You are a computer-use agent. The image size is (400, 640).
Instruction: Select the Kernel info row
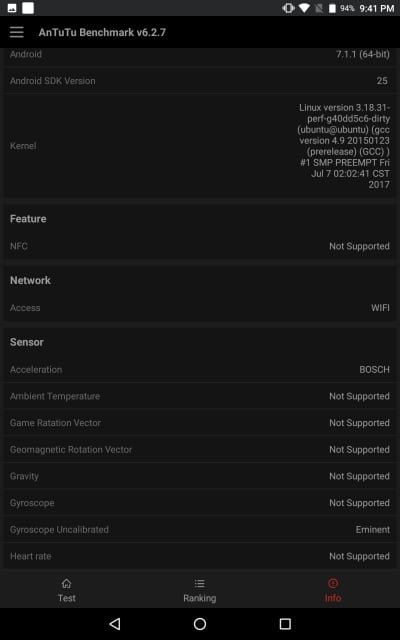[x=200, y=146]
